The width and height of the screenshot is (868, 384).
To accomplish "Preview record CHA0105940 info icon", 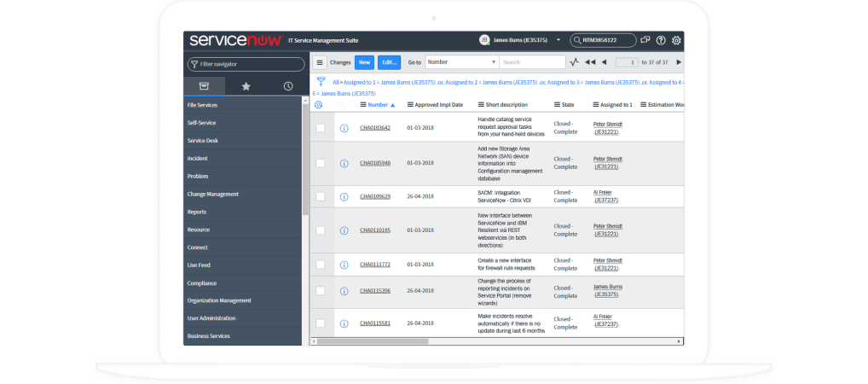I will [344, 164].
